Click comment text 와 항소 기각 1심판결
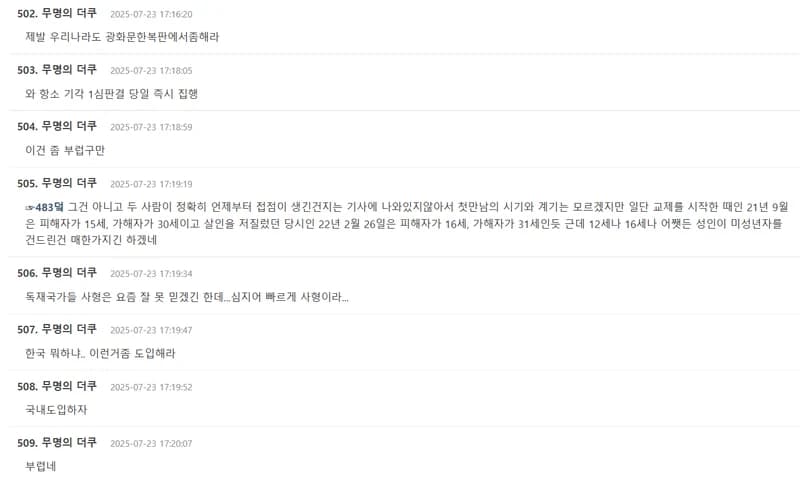Image resolution: width=800 pixels, height=477 pixels. pos(111,93)
